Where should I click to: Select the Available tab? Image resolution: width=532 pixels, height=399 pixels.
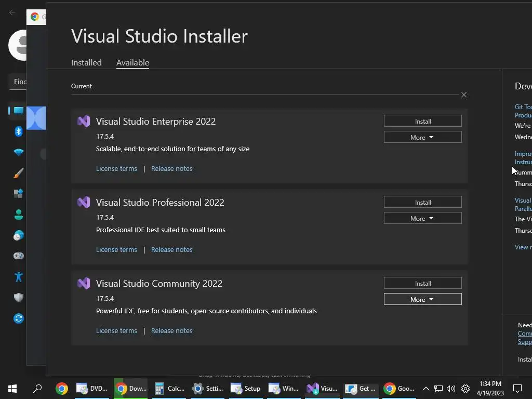pos(132,62)
